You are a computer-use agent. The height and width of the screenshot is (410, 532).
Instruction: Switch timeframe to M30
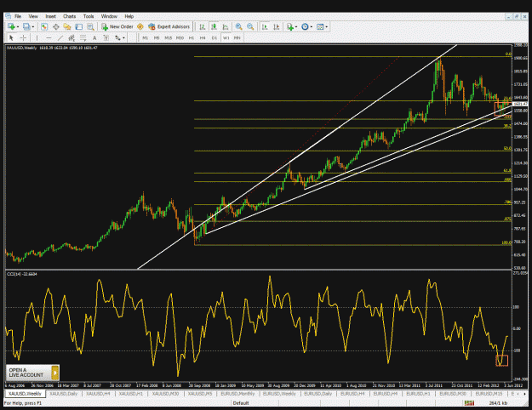(x=180, y=37)
